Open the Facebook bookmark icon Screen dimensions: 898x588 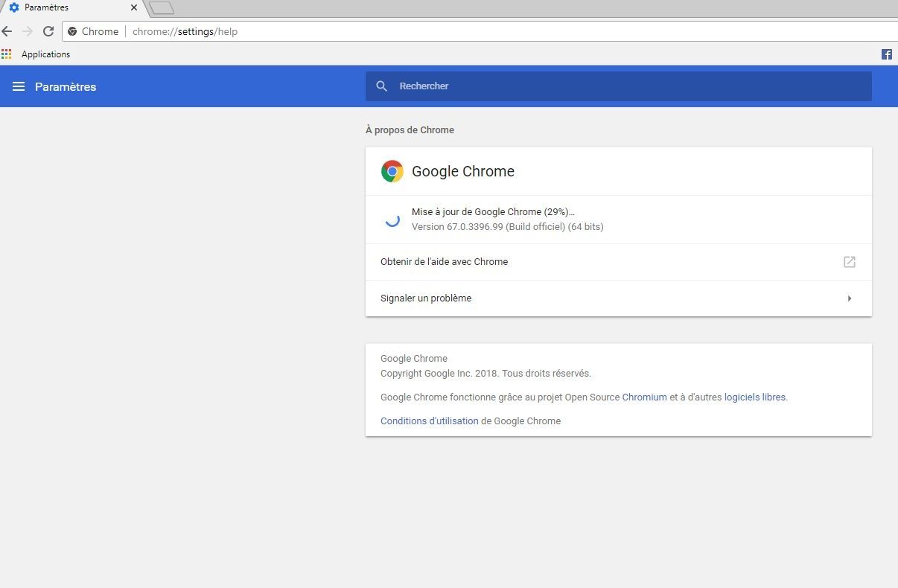(x=887, y=54)
